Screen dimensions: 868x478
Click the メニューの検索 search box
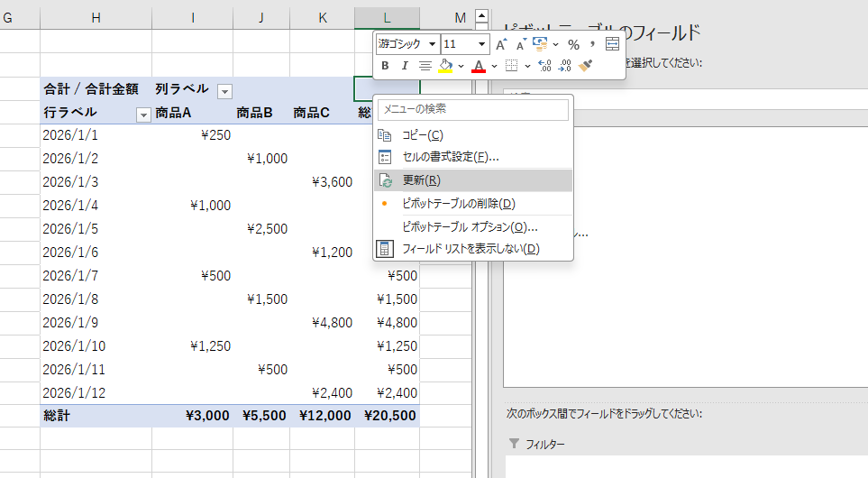pyautogui.click(x=473, y=109)
